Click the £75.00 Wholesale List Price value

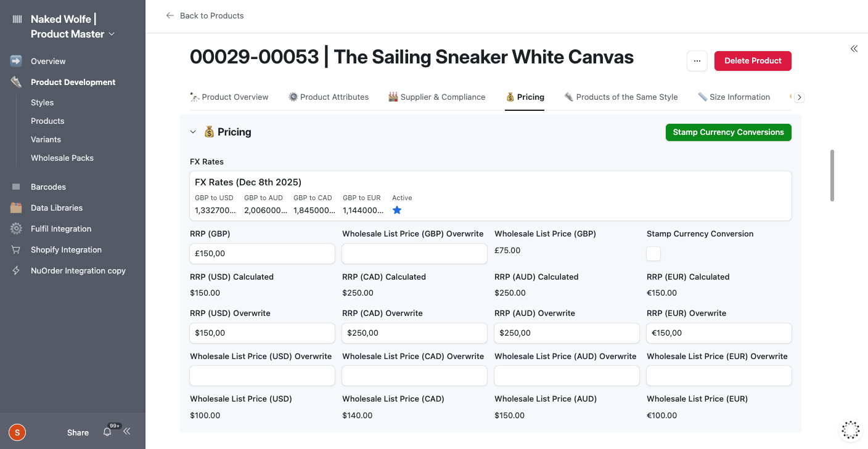(x=507, y=251)
